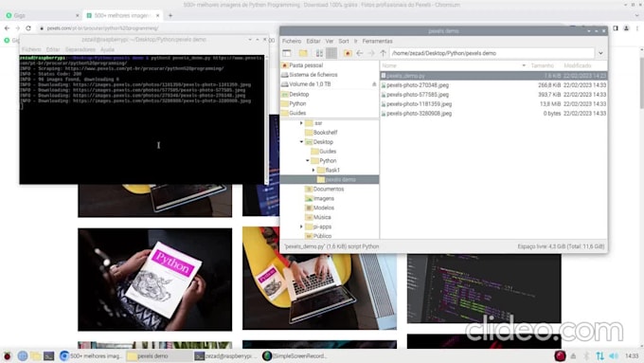Create new folder using toolbar icon

point(303,53)
